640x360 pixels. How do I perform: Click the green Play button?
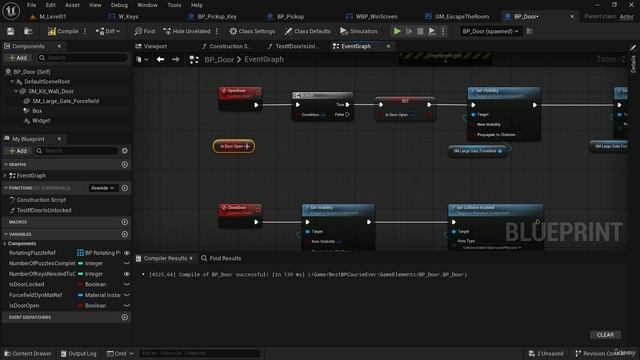coord(397,31)
